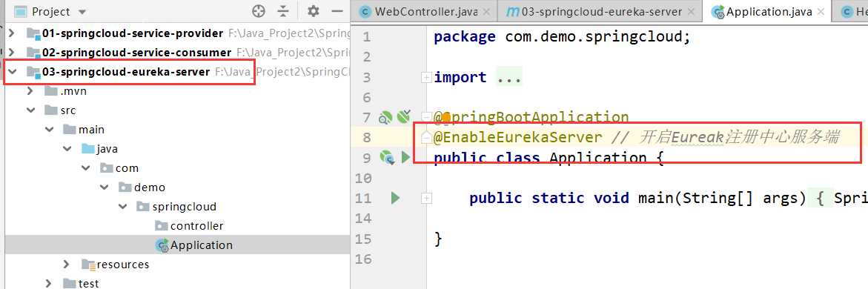Collapse the src folder
This screenshot has height=289, width=868.
click(30, 110)
